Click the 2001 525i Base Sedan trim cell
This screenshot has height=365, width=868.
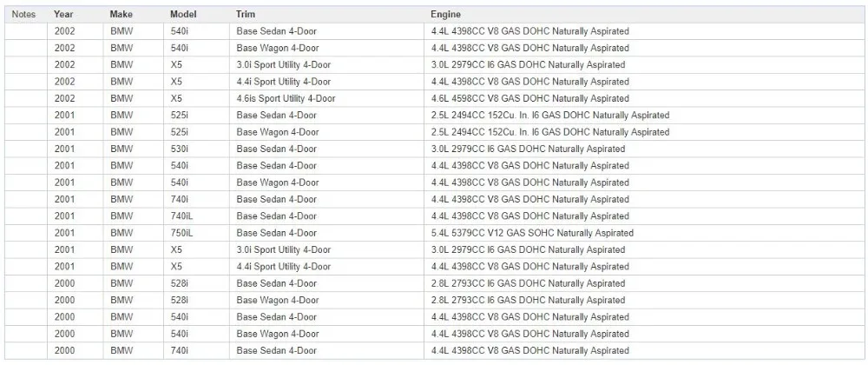click(x=326, y=116)
